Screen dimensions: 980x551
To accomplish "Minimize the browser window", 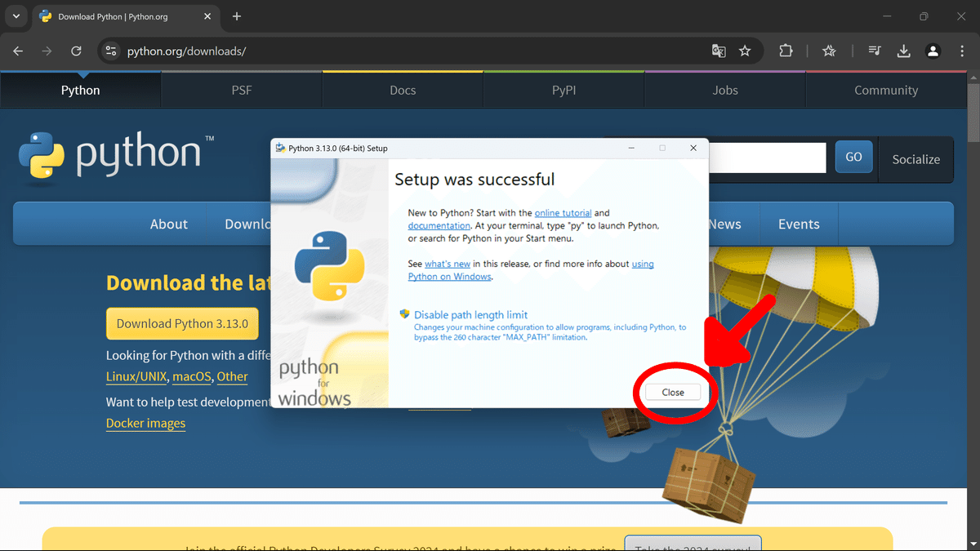I will (x=887, y=16).
